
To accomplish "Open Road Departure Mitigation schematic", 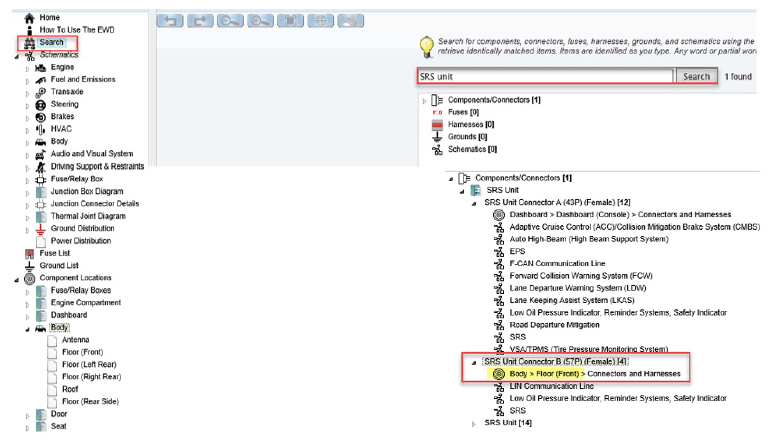I will pos(554,325).
